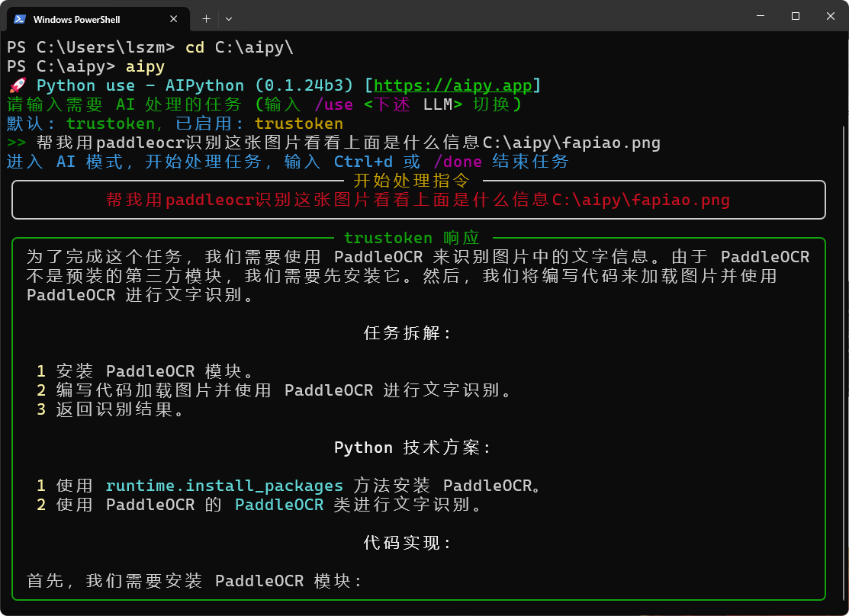Click the '代码实现：' heading
The height and width of the screenshot is (616, 849).
point(409,542)
